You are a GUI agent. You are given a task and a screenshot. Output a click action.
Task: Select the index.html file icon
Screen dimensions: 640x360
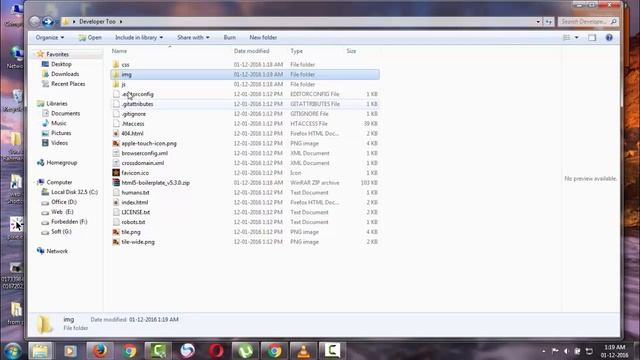tap(116, 202)
